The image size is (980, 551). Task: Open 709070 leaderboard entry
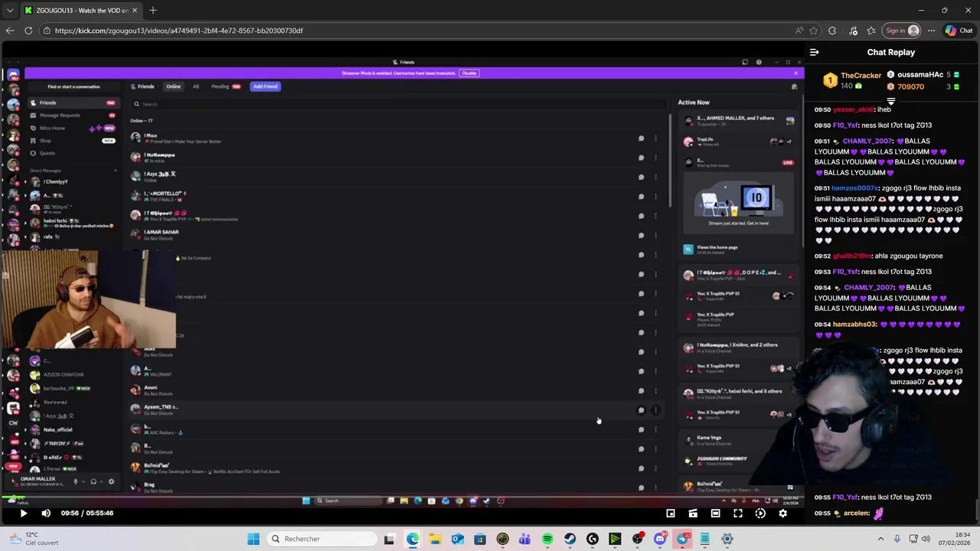[910, 87]
